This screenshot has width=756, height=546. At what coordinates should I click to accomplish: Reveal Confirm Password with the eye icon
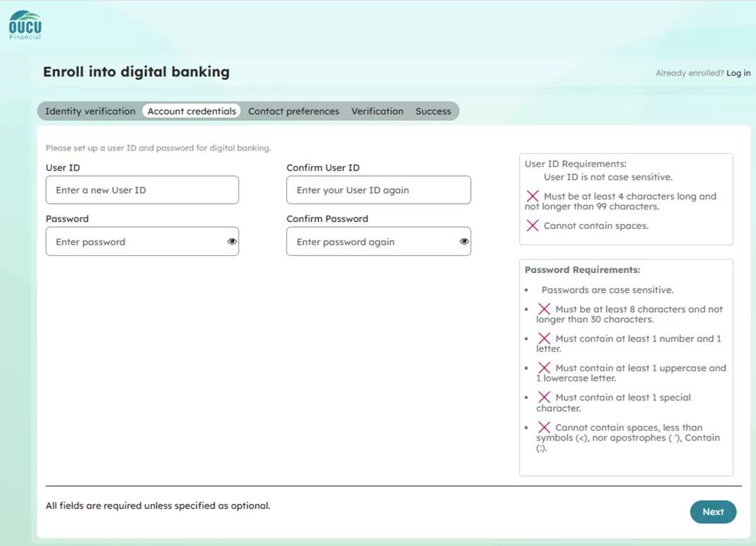pyautogui.click(x=464, y=241)
